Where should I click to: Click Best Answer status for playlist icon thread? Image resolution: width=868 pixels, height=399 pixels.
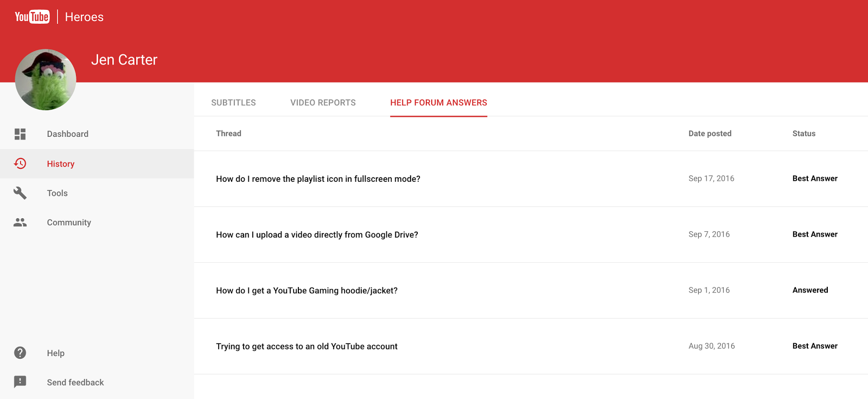[815, 179]
